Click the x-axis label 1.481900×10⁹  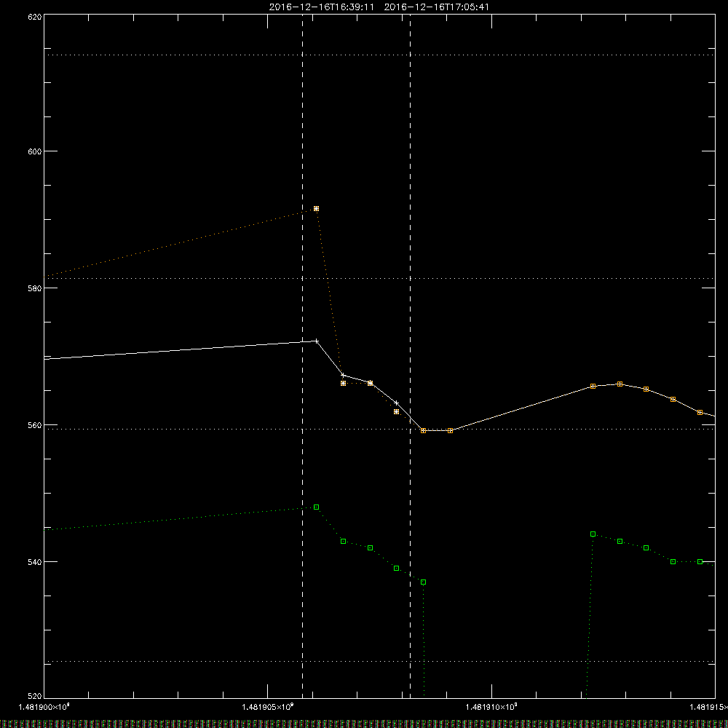(x=44, y=707)
